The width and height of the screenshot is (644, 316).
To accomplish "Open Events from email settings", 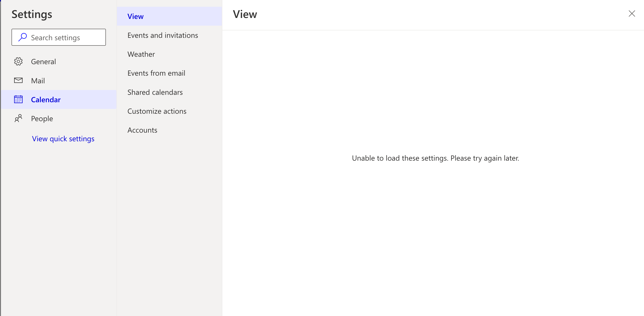I will click(x=156, y=73).
